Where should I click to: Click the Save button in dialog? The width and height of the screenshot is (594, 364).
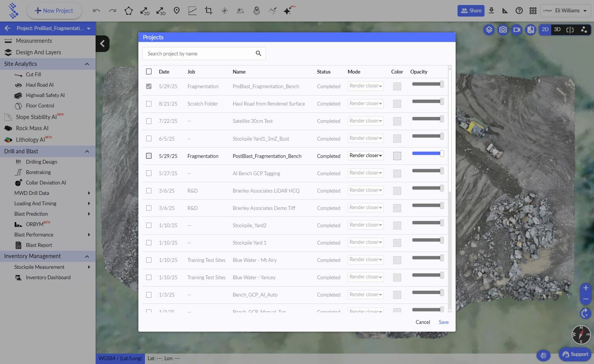click(x=443, y=322)
